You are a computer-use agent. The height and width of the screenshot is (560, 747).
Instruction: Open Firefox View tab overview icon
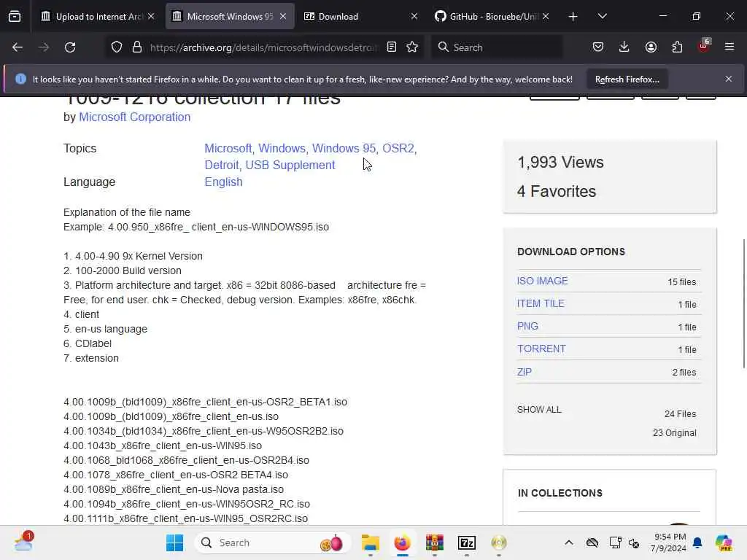(15, 17)
